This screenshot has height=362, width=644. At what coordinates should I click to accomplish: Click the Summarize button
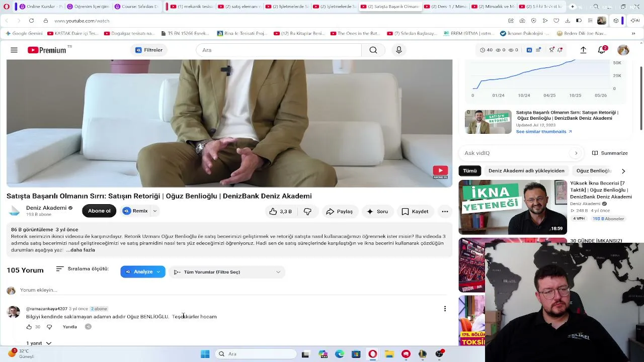610,153
